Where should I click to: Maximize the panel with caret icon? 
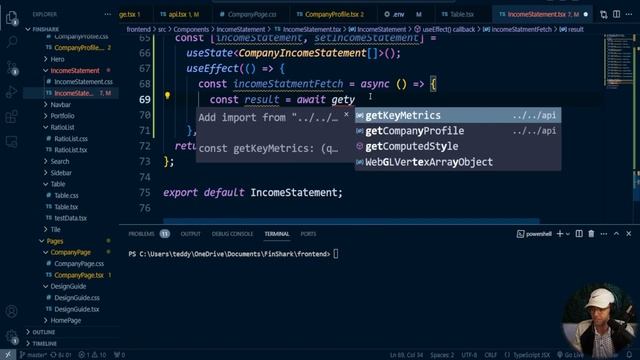[616, 233]
